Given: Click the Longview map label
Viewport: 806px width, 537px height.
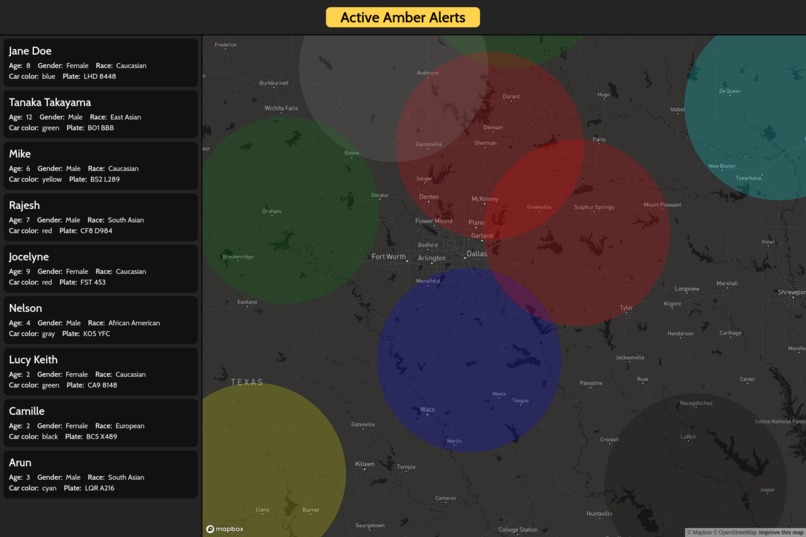Looking at the screenshot, I should coord(687,289).
